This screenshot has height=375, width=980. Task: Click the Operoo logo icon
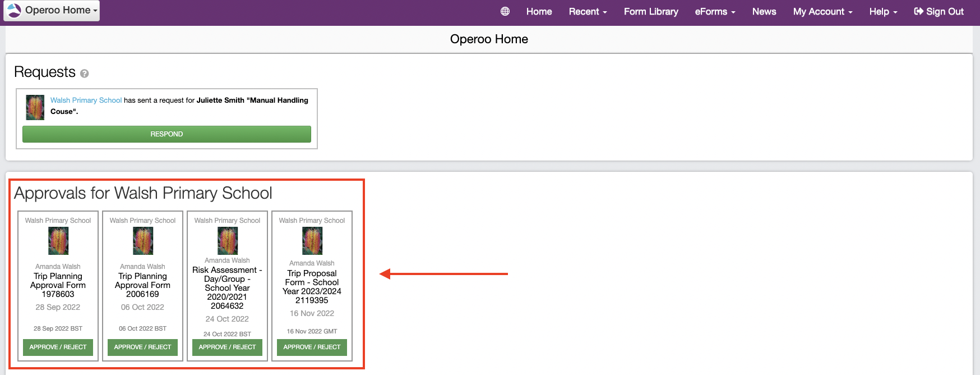pyautogui.click(x=14, y=10)
